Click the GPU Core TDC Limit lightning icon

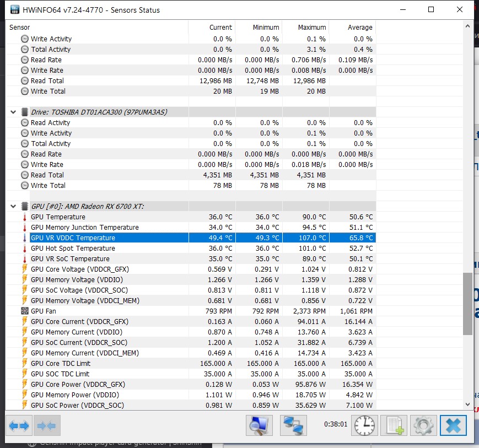tap(24, 363)
